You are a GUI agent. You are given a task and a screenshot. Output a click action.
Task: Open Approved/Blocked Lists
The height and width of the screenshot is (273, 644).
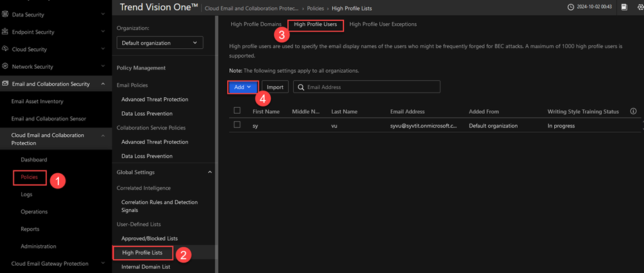[x=149, y=239]
